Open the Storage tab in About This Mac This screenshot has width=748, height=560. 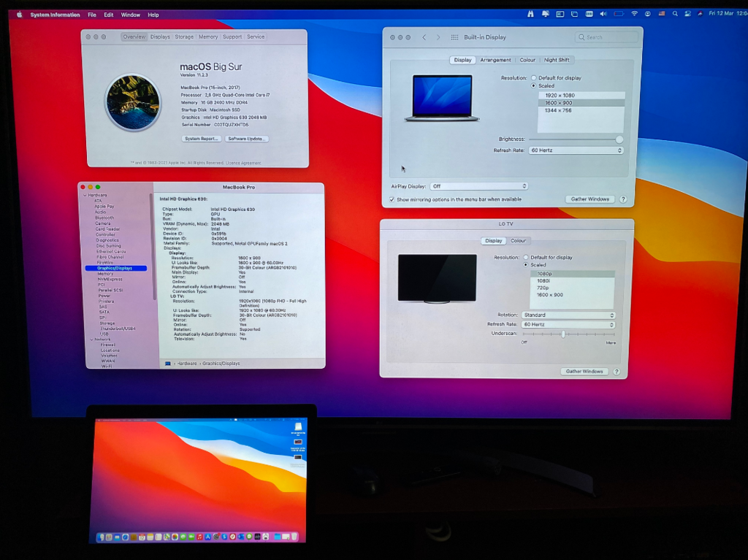[x=184, y=37]
